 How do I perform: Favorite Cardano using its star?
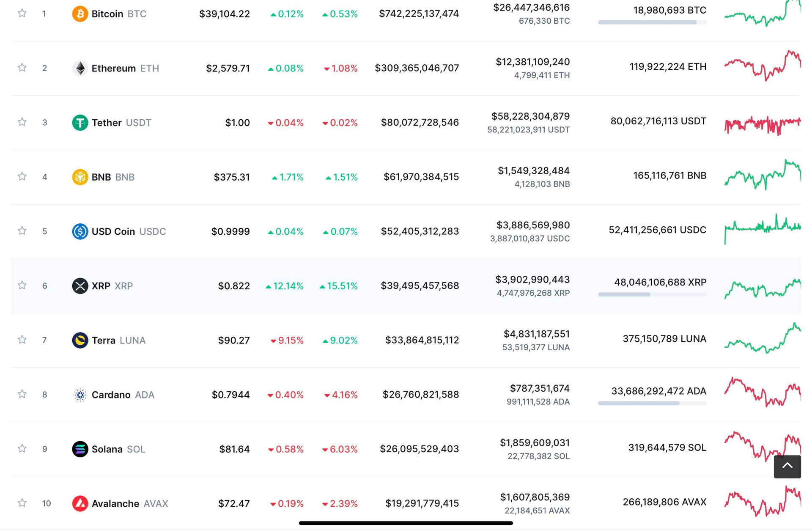coord(22,394)
